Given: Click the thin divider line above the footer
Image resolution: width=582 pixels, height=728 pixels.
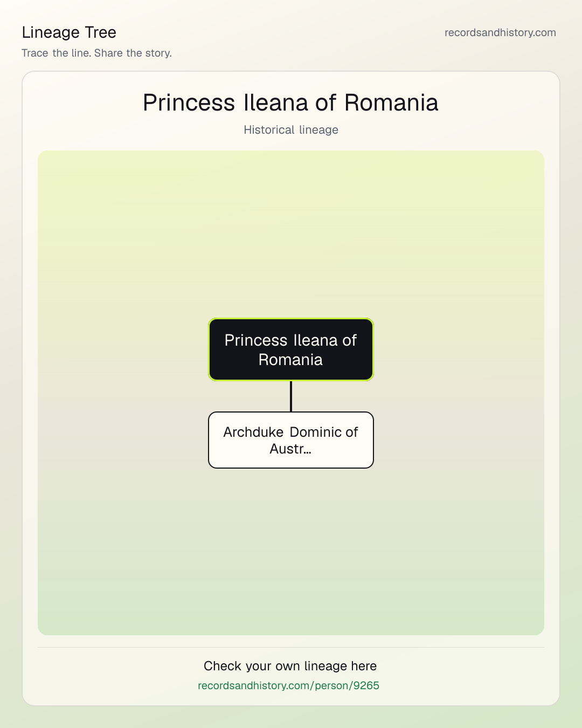Looking at the screenshot, I should pos(291,647).
